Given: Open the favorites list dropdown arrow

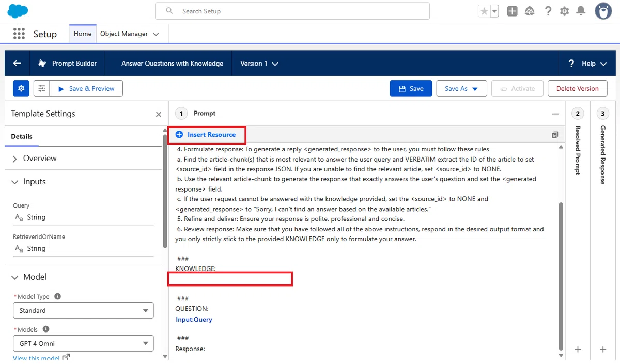Looking at the screenshot, I should 494,11.
